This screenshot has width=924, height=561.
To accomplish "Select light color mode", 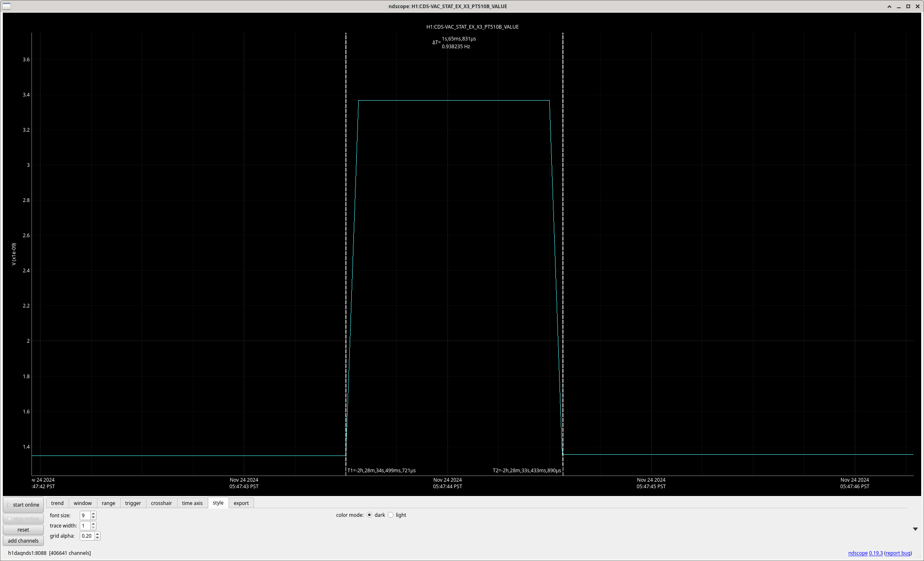I will [391, 515].
